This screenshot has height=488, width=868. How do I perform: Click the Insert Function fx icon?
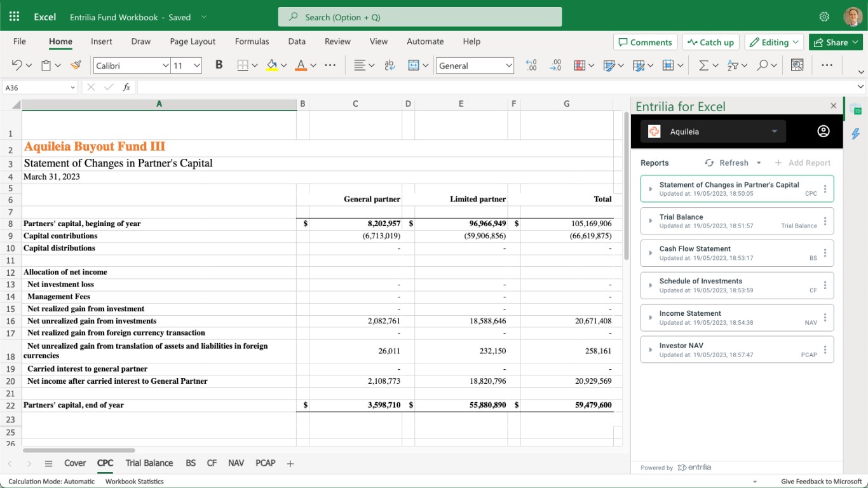coord(126,87)
